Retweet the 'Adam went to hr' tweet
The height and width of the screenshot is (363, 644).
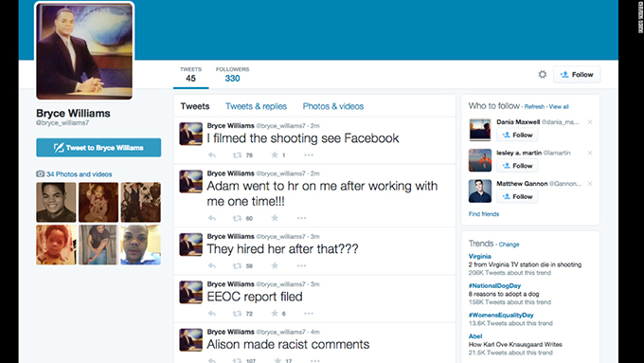pyautogui.click(x=237, y=218)
